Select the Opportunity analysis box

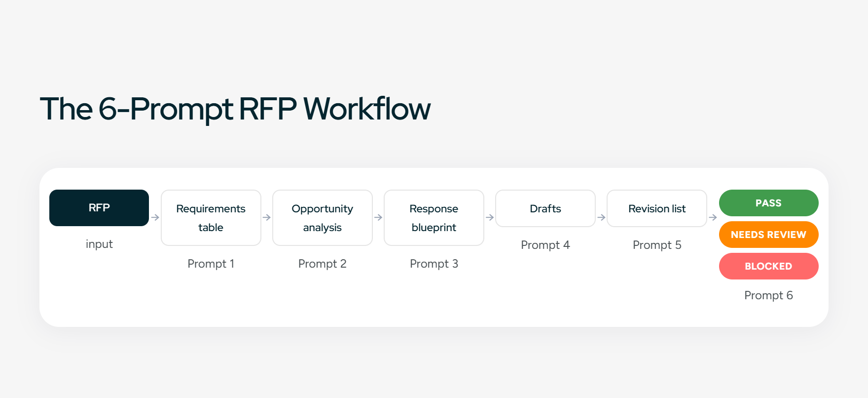(x=323, y=218)
